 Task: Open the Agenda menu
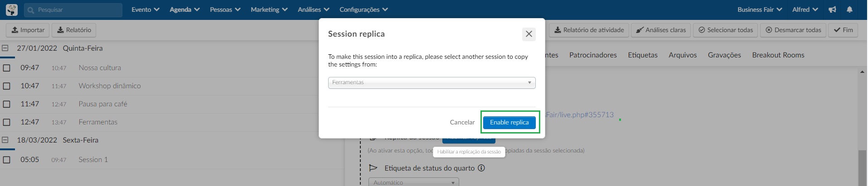(x=184, y=10)
